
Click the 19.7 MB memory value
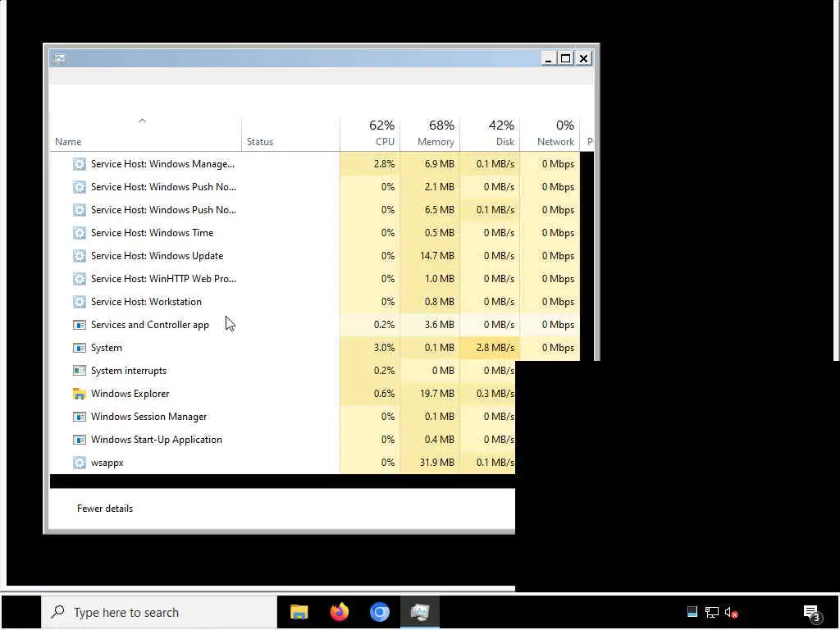pos(437,394)
